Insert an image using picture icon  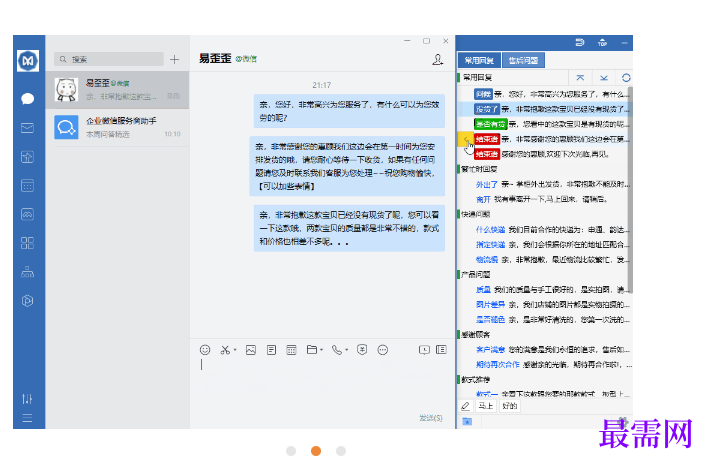click(x=251, y=350)
